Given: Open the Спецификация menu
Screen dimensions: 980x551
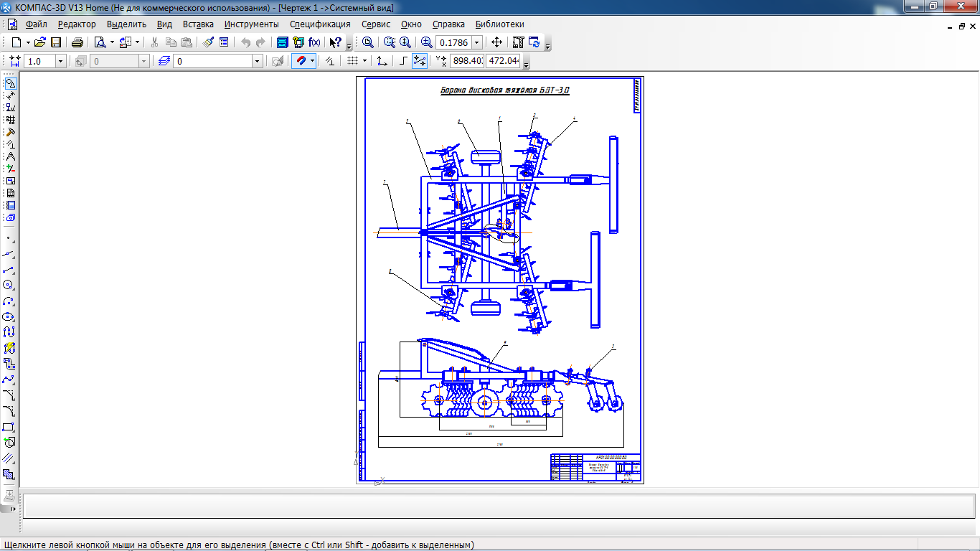Looking at the screenshot, I should coord(320,24).
